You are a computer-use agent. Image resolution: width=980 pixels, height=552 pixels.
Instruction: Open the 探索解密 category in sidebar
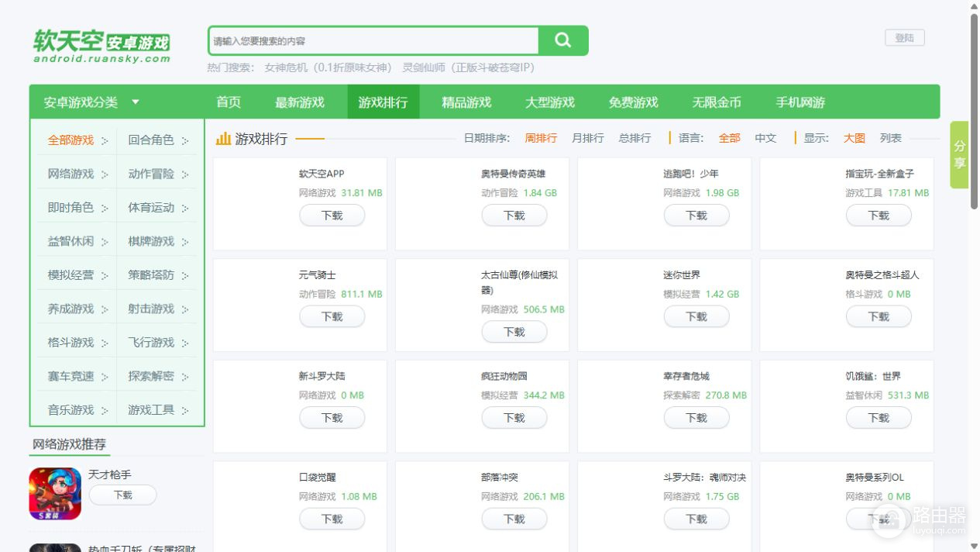coord(151,376)
